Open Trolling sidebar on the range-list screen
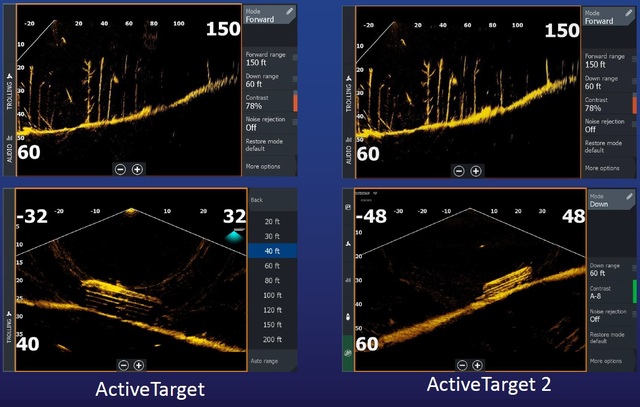 coord(9,327)
